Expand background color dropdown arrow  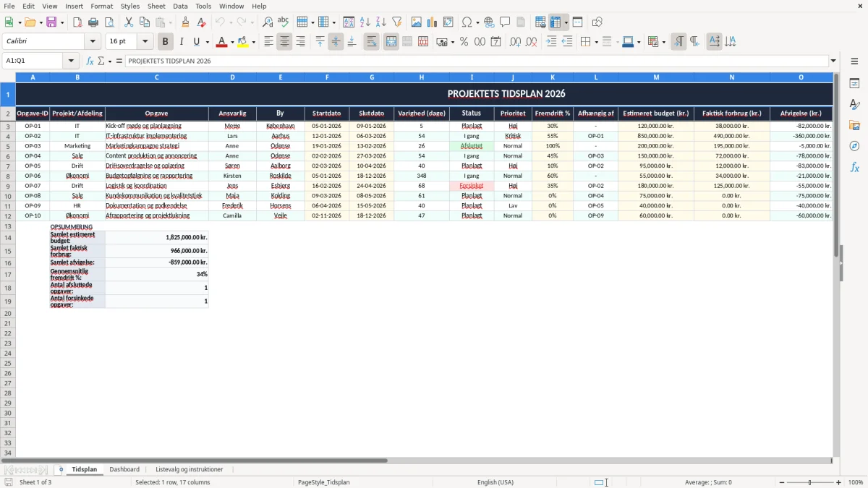pos(254,42)
